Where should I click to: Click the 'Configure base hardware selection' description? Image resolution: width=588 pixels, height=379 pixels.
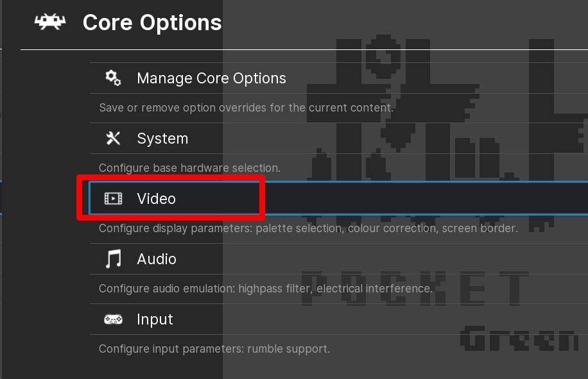click(x=189, y=168)
